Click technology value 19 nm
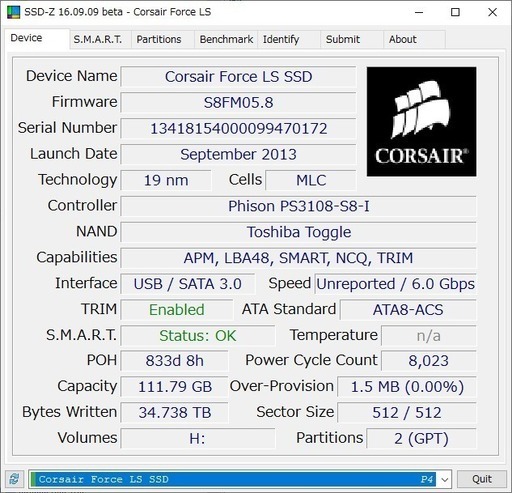The height and width of the screenshot is (493, 512). [166, 180]
